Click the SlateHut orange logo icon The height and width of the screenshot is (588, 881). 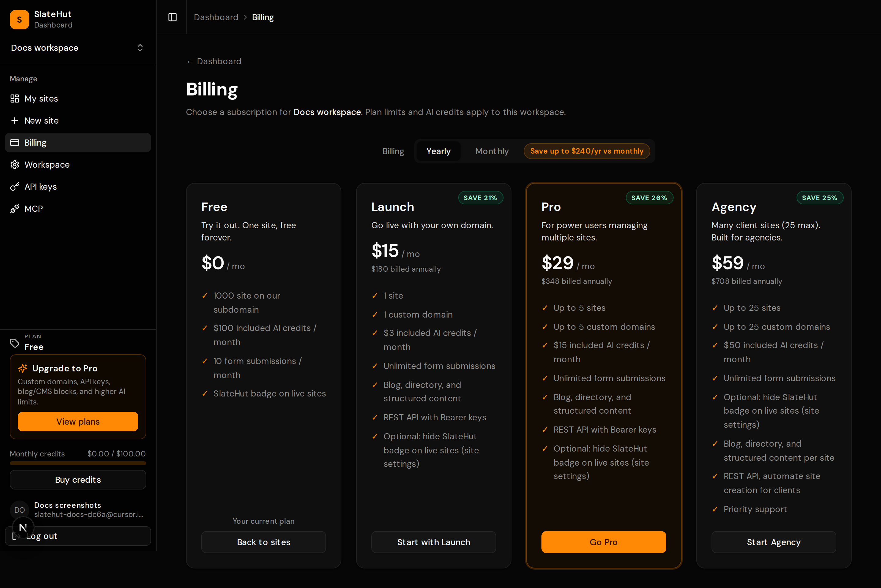point(20,20)
